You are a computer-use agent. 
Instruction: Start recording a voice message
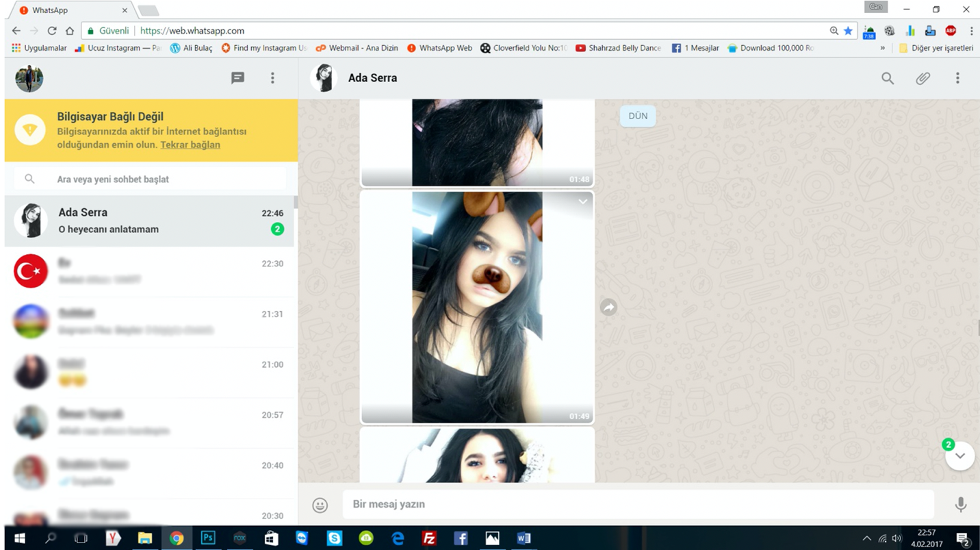coord(961,505)
